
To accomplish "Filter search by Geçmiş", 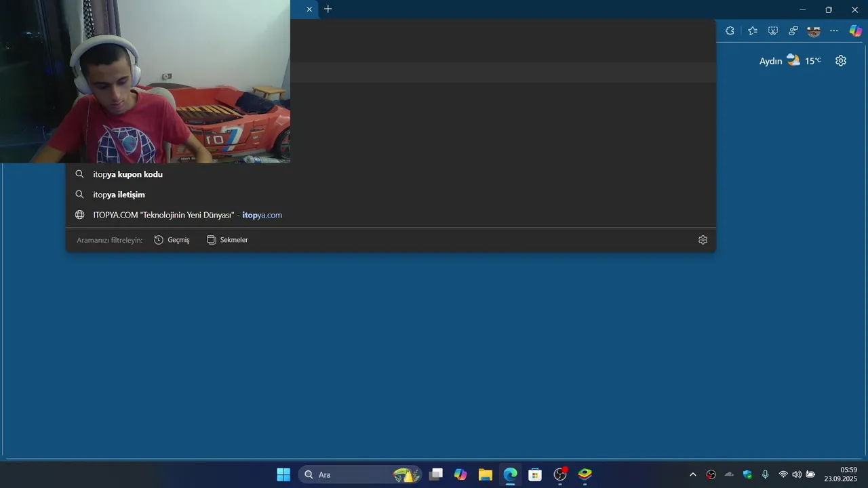I will [172, 240].
